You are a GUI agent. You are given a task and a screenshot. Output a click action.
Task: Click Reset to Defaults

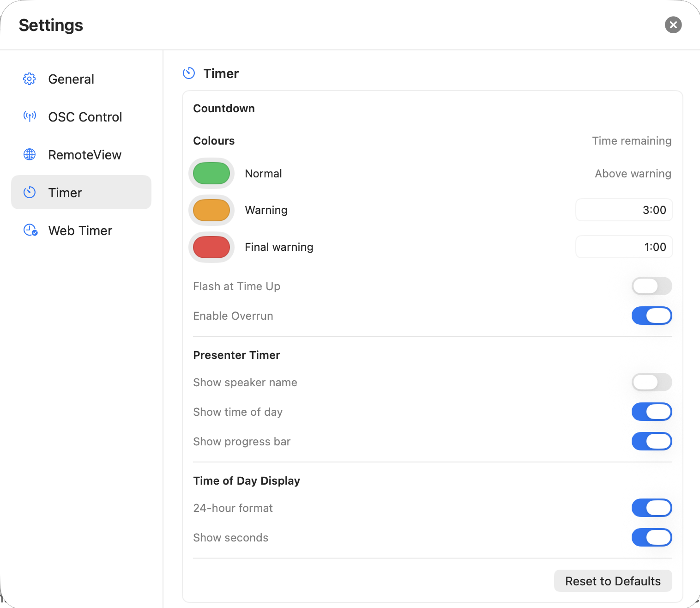pos(613,581)
